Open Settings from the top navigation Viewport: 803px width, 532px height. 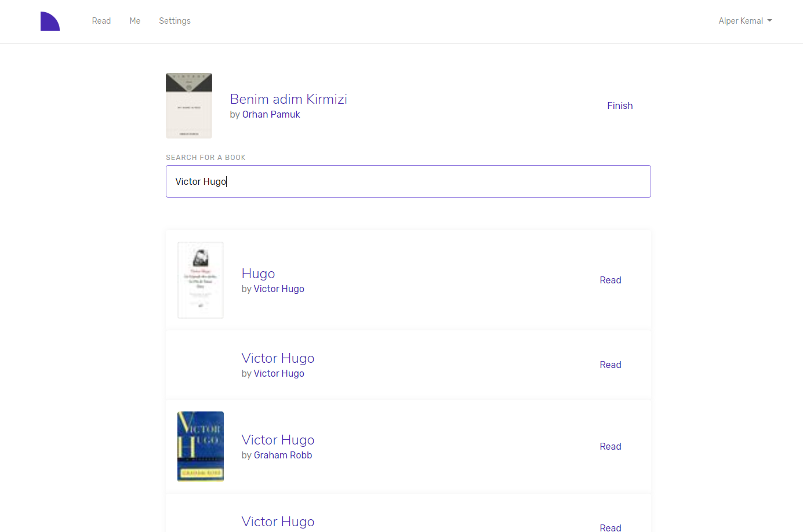pyautogui.click(x=175, y=21)
